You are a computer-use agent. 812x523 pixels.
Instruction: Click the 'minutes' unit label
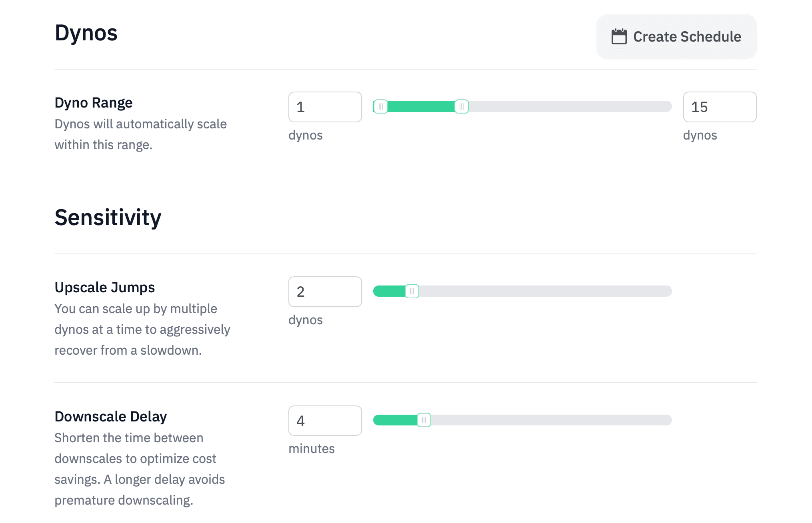(x=312, y=449)
